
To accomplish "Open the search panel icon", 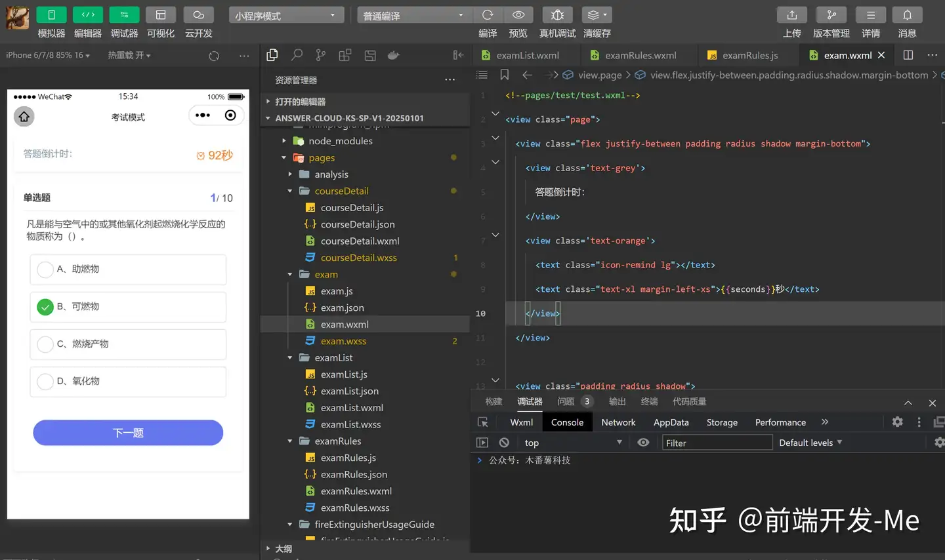I will 297,55.
